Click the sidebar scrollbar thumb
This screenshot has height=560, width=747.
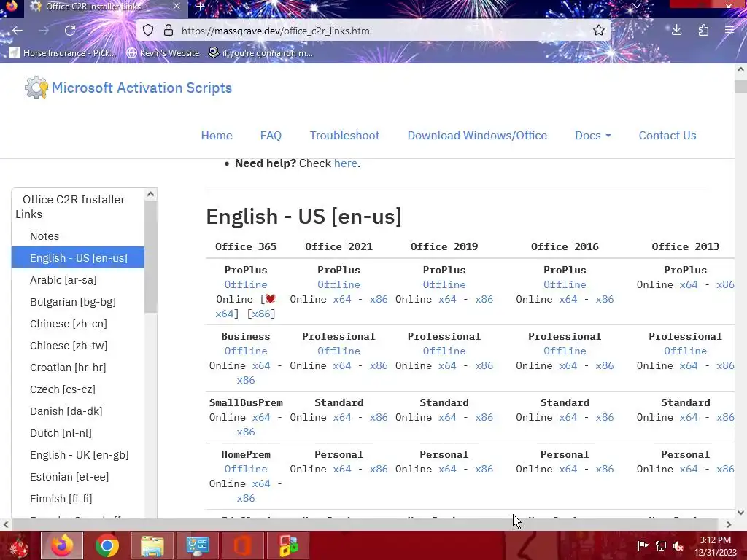150,256
